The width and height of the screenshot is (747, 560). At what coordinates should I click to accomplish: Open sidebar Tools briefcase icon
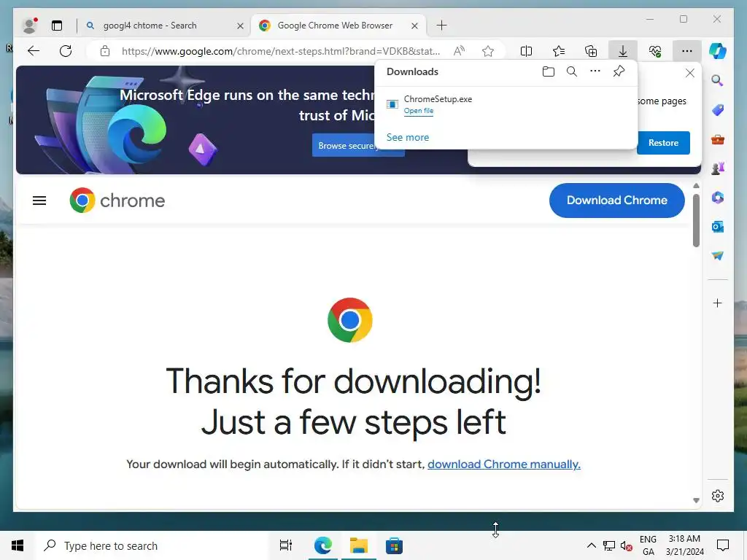718,139
